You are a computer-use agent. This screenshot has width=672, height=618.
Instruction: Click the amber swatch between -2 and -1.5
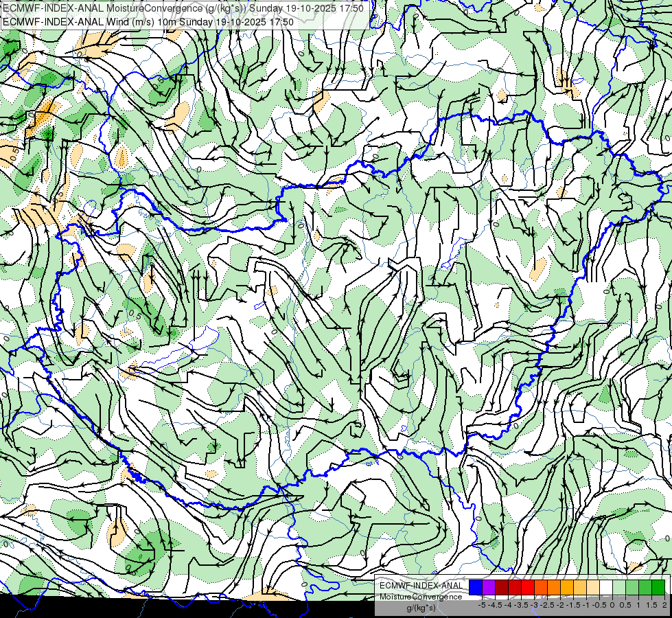tap(567, 588)
